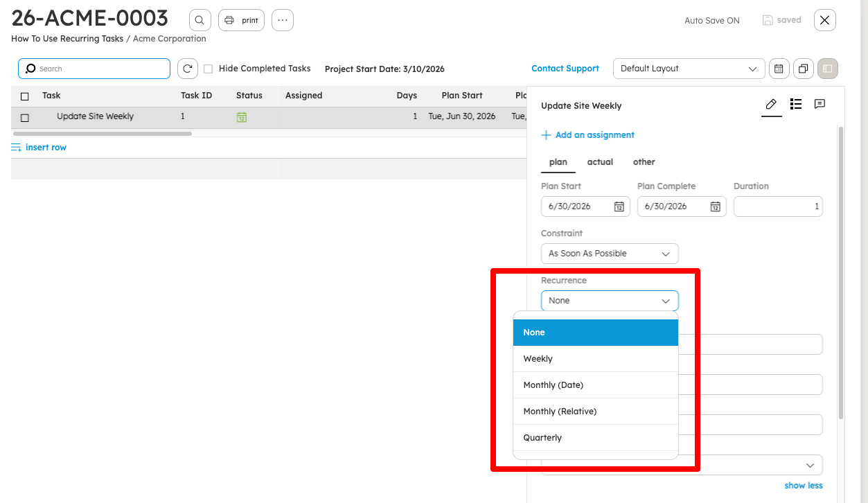
Task: Click the search magnifier icon beside project title
Action: click(200, 20)
